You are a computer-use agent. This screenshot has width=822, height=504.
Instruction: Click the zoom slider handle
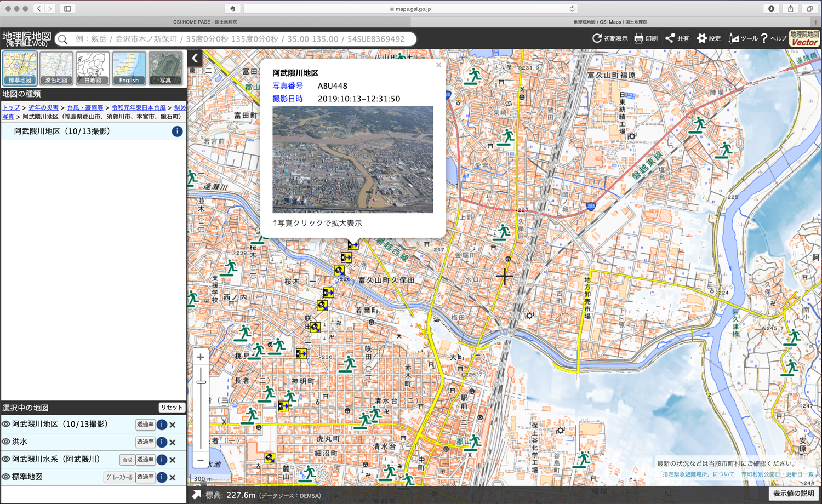tap(201, 382)
